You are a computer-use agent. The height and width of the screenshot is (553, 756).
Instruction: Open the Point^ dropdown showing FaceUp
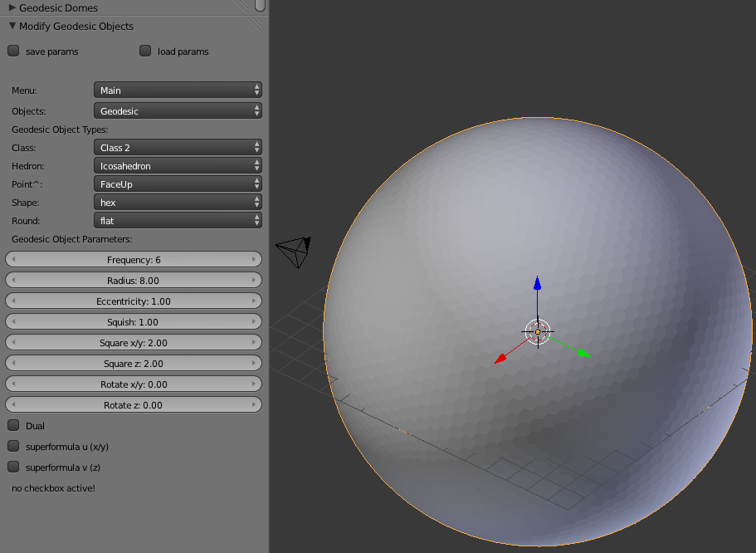coord(178,184)
